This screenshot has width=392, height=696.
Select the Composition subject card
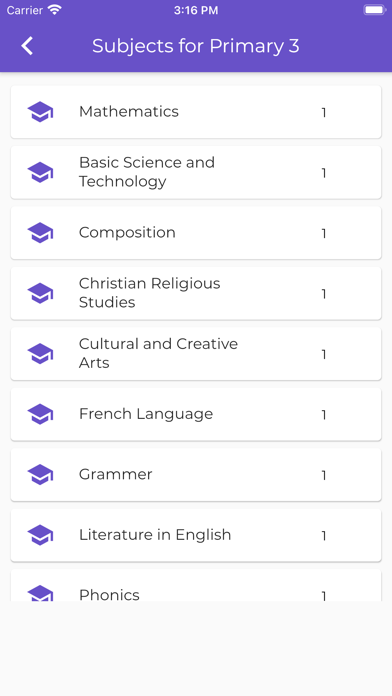pos(196,233)
